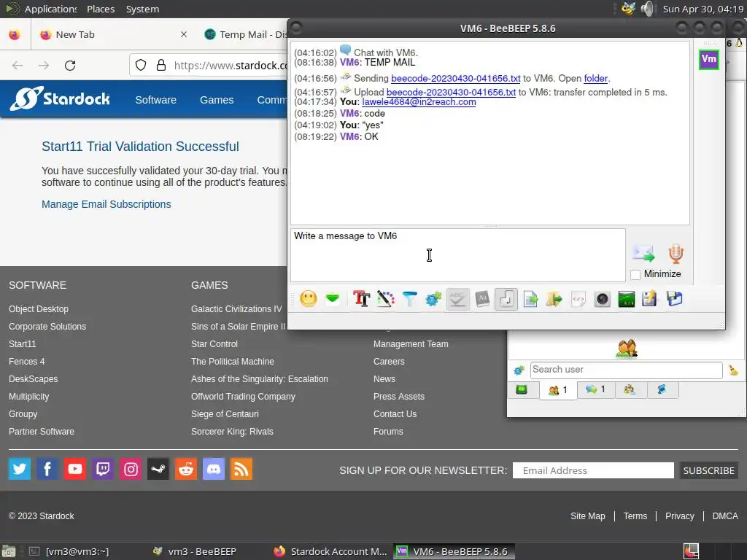
Task: Open the message filter funnel icon
Action: pyautogui.click(x=410, y=299)
